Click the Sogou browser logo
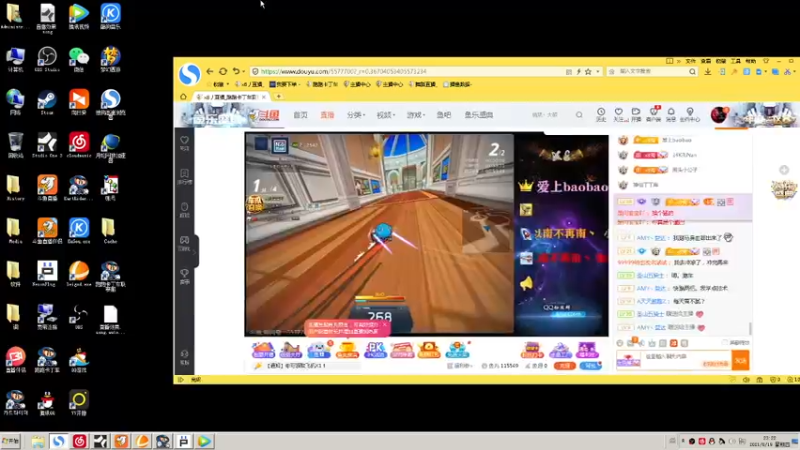The height and width of the screenshot is (450, 800). (189, 74)
